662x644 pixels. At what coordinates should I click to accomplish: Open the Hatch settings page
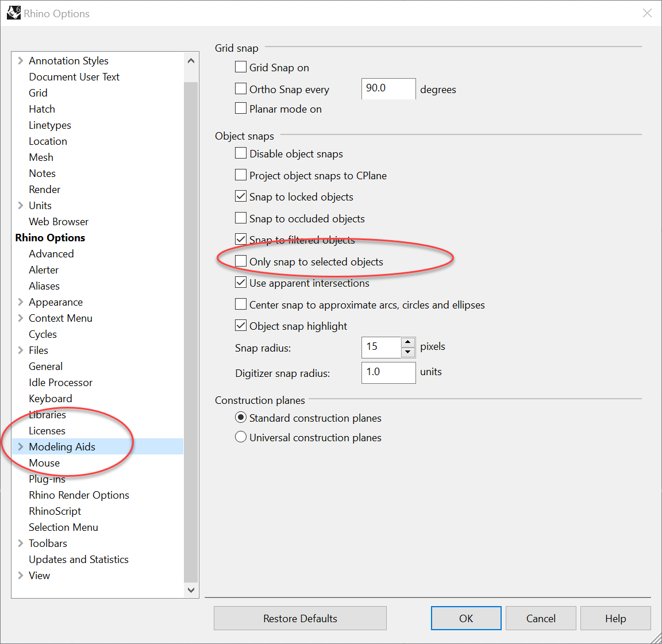[x=42, y=109]
